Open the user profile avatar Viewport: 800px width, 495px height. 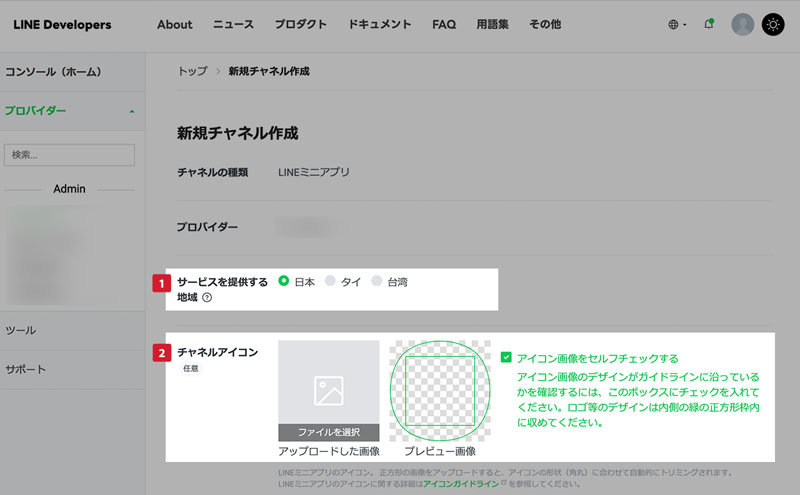pos(742,25)
